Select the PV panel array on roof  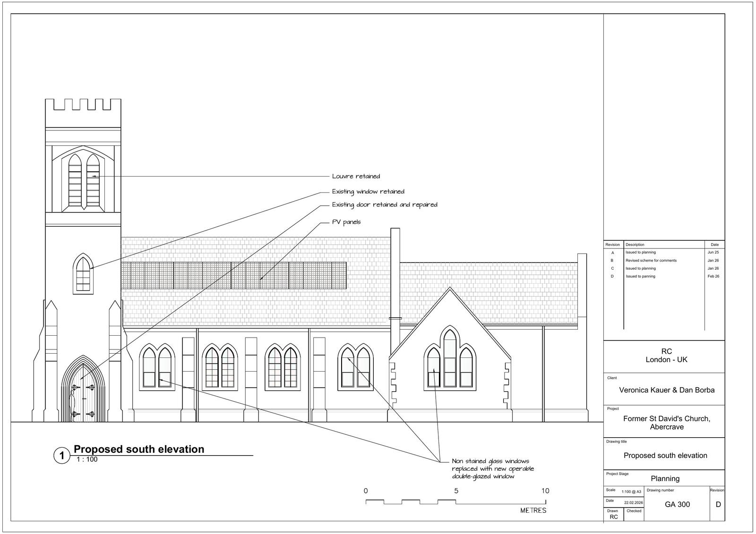point(234,275)
